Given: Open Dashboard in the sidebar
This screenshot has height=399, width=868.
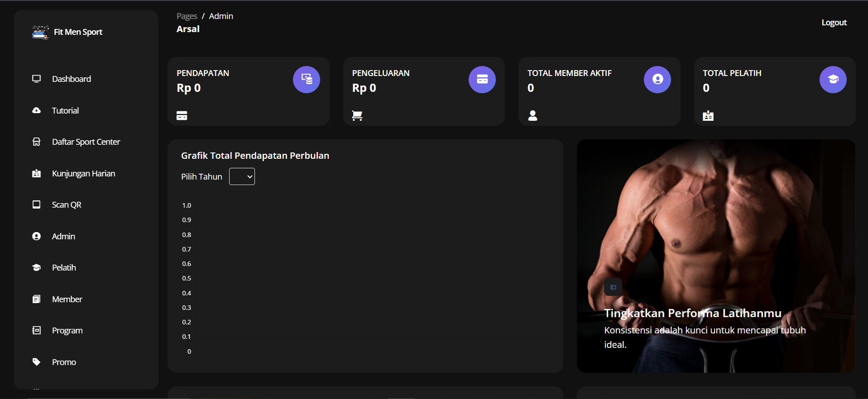Looking at the screenshot, I should point(71,79).
